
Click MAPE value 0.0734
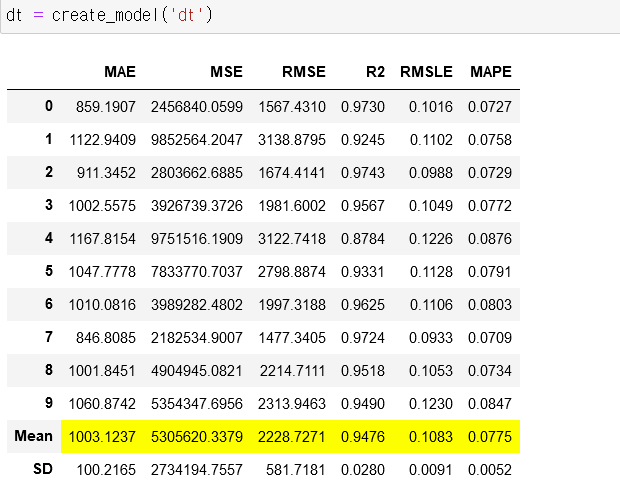[490, 371]
